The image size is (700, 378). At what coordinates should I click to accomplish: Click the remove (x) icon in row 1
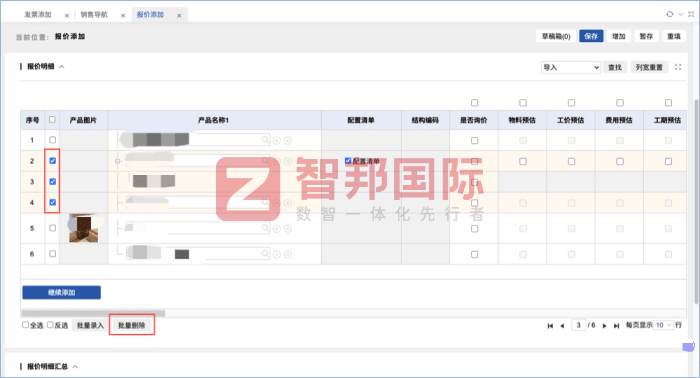[x=288, y=141]
